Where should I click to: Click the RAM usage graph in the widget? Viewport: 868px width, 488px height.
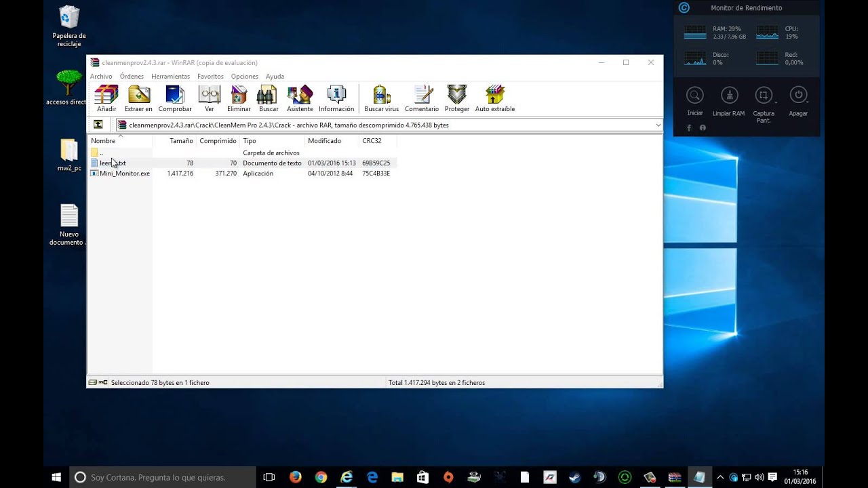[695, 33]
